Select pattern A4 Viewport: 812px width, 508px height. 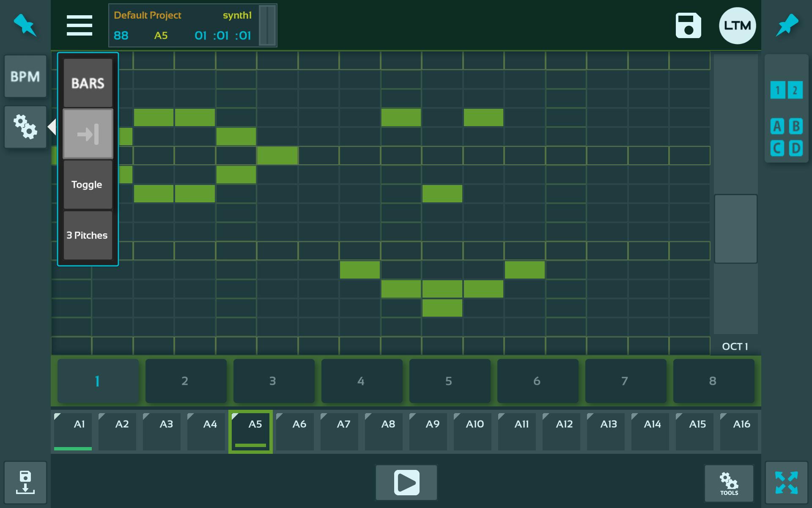(206, 431)
